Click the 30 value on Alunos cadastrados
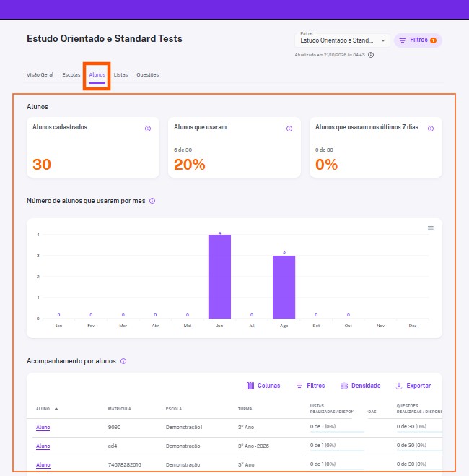This screenshot has width=469, height=476. pos(42,165)
